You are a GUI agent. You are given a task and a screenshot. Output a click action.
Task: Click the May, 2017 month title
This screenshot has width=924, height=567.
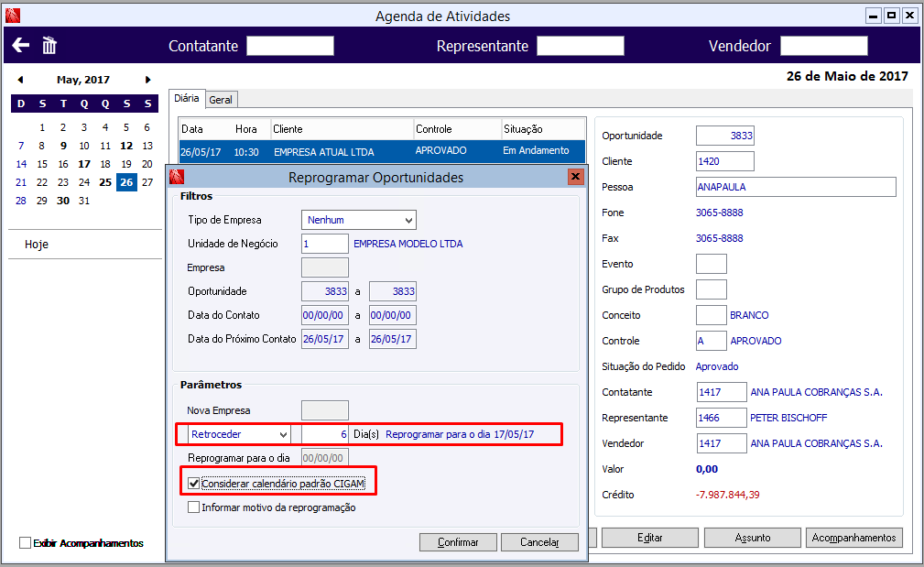click(x=83, y=80)
